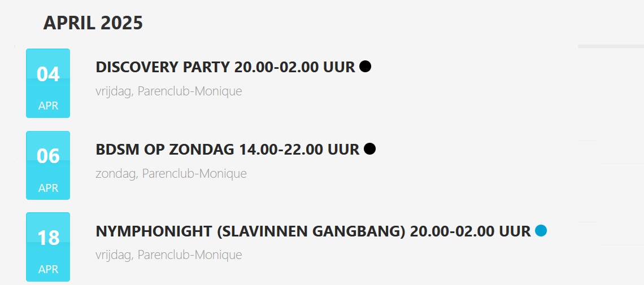Click the Nymphonight 20.00-02.00 UUR time

click(x=470, y=231)
